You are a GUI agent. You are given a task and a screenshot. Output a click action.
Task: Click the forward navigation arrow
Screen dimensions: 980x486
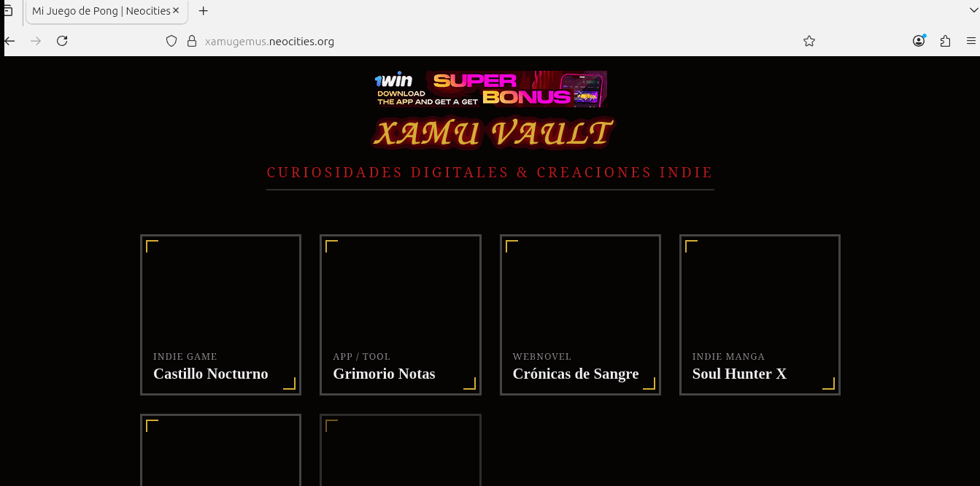[x=36, y=41]
